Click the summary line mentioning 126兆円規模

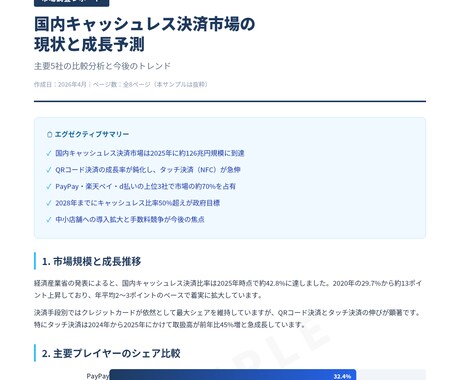click(150, 153)
